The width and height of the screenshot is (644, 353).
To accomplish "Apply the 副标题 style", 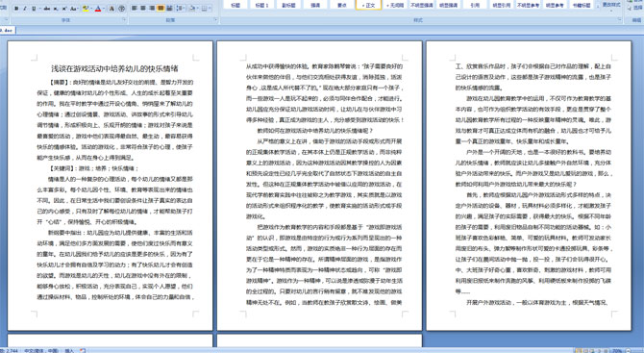I will (288, 5).
